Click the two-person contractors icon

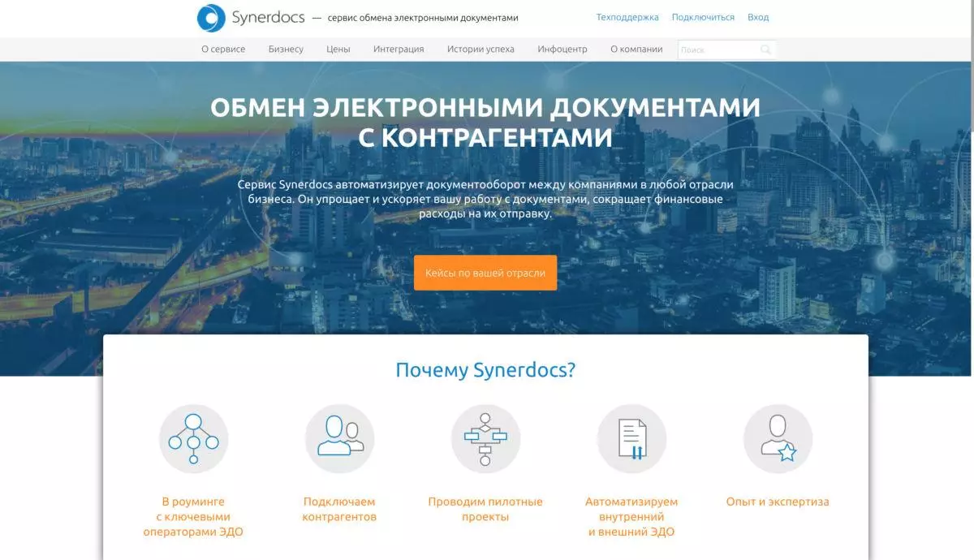tap(339, 439)
